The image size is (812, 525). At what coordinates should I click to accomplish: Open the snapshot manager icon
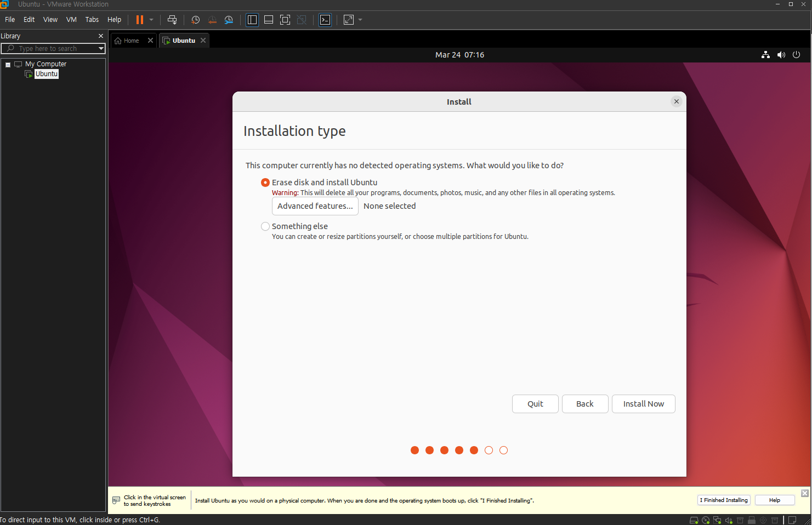pos(229,20)
